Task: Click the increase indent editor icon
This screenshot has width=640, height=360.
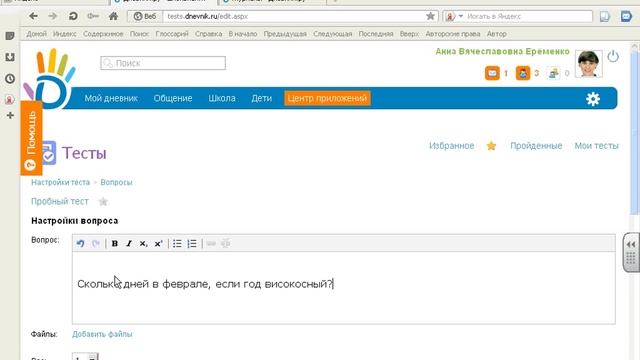Action: pos(225,243)
